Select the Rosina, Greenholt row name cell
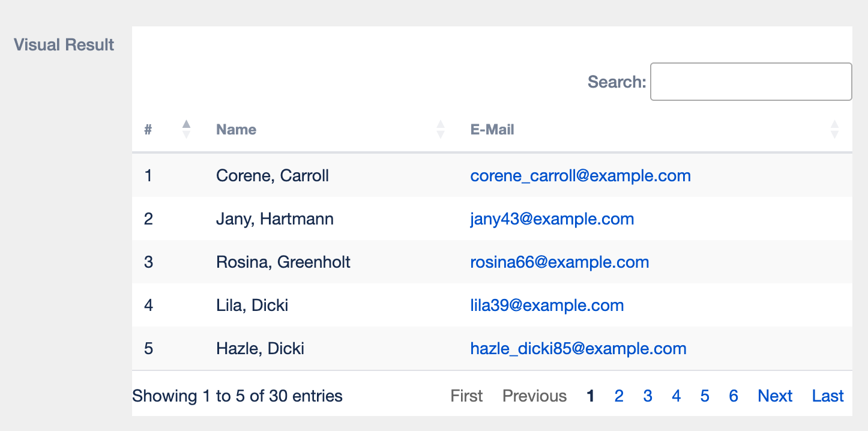This screenshot has height=431, width=868. pyautogui.click(x=283, y=262)
